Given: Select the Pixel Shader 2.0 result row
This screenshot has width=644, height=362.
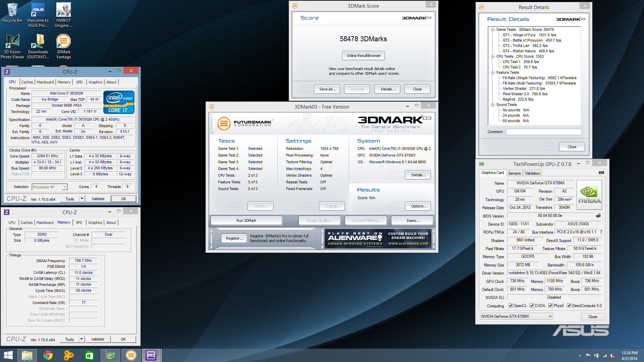Looking at the screenshot, I should coord(525,94).
